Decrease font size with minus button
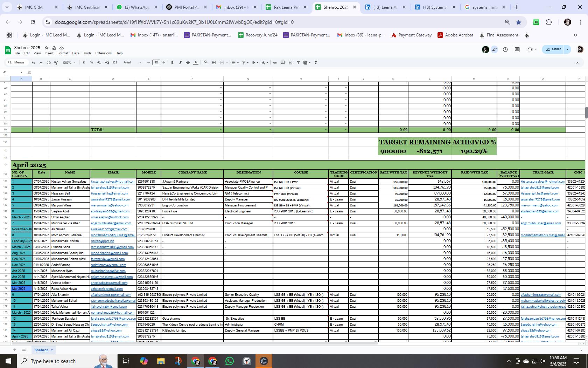Screen dimensions: 588x368 (149, 63)
